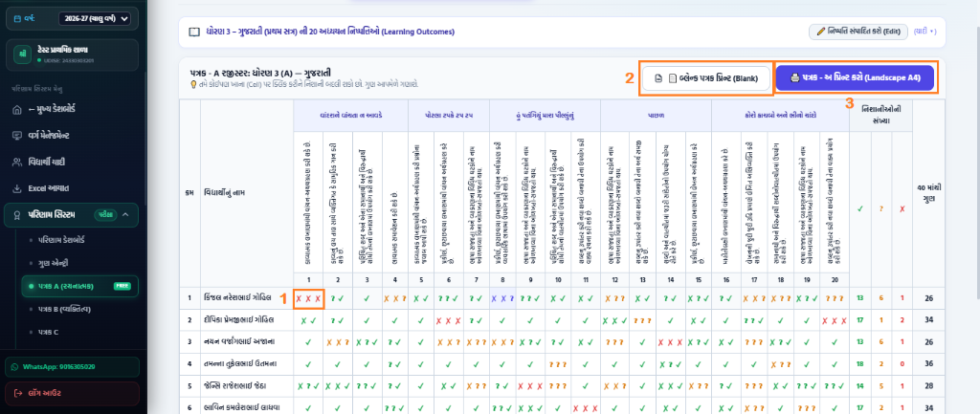Open પત્રક C sidebar item
980x414 pixels.
click(48, 332)
